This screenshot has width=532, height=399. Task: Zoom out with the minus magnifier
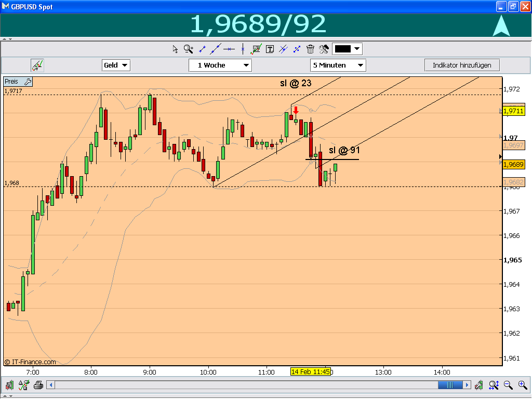(508, 385)
